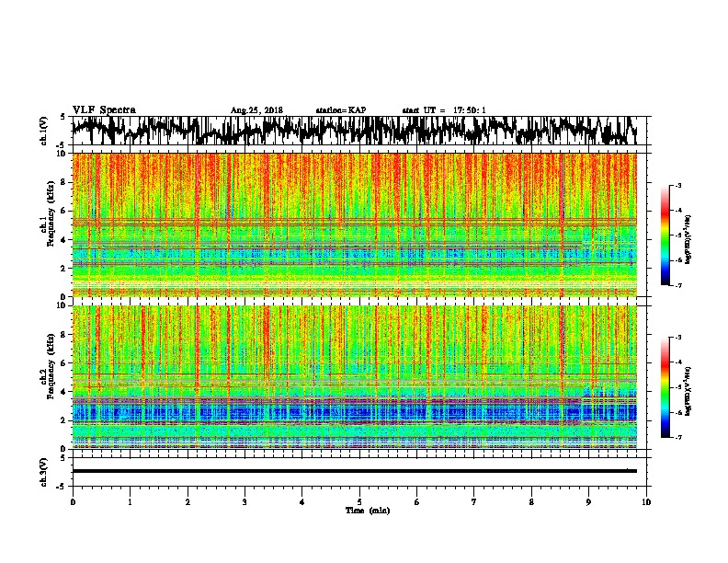Click the "5" voltage tick of ch.1 waveform

point(63,118)
